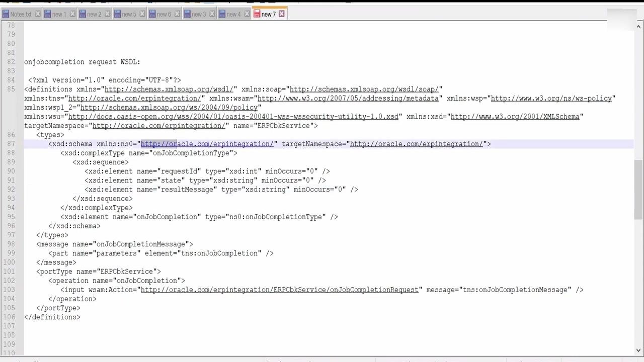This screenshot has width=644, height=362.
Task: Switch to the new 3 tab
Action: [x=199, y=14]
